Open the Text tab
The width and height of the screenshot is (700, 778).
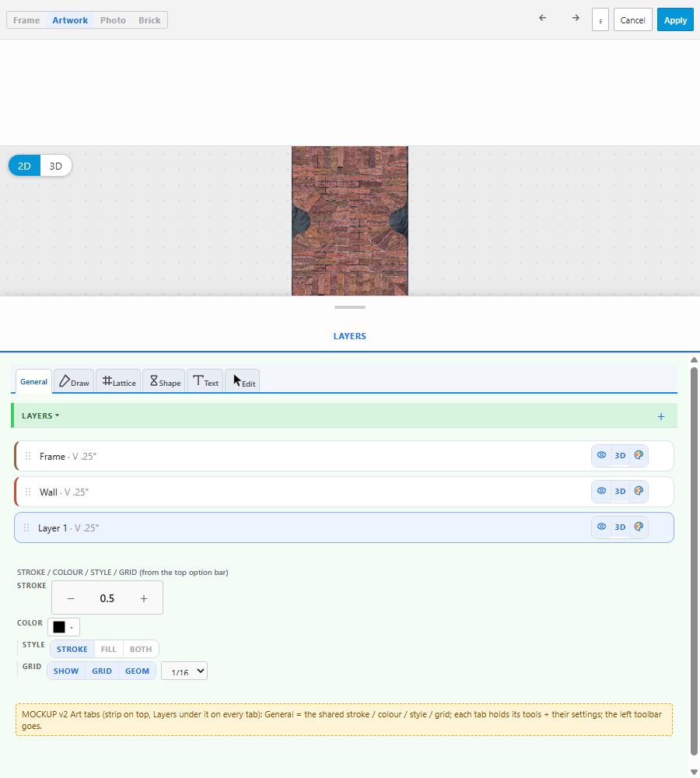tap(205, 381)
